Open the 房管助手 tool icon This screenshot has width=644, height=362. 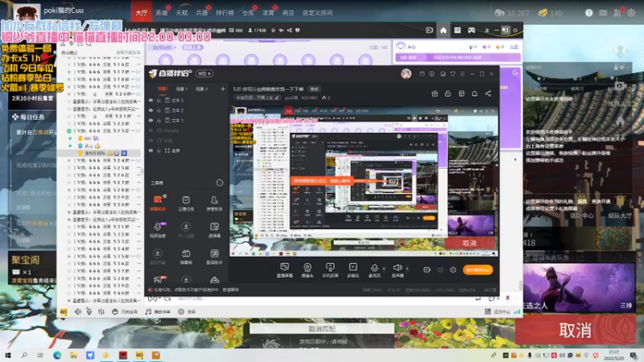tap(214, 203)
